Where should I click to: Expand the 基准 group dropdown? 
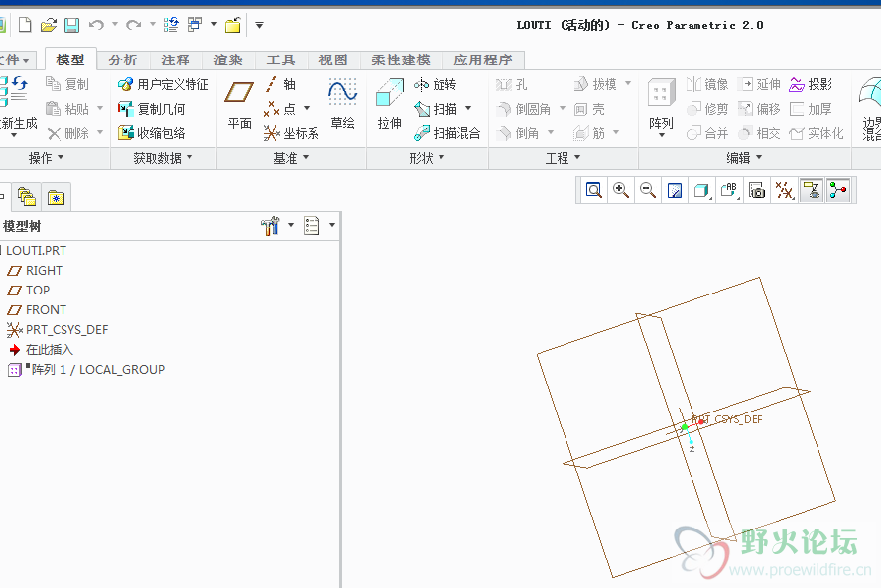[291, 159]
